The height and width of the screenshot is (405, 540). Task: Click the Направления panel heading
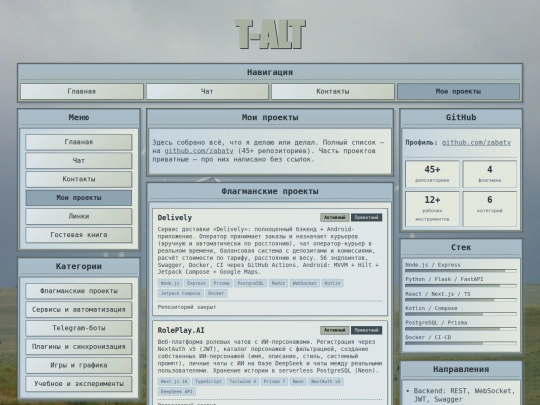461,369
